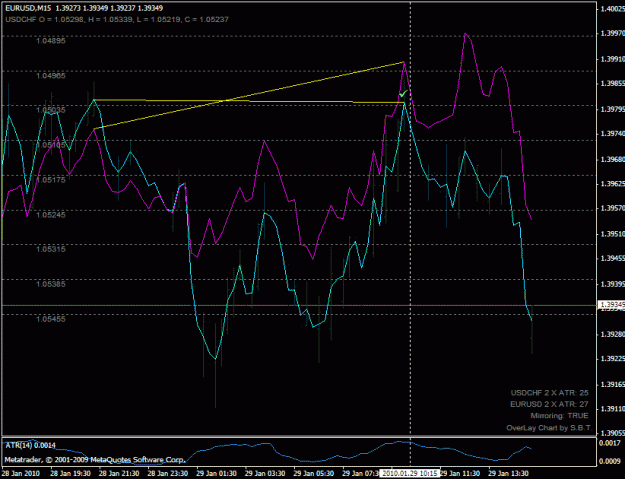This screenshot has width=625, height=479.
Task: Click the 29 Jan 13:30 time label
Action: point(509,473)
